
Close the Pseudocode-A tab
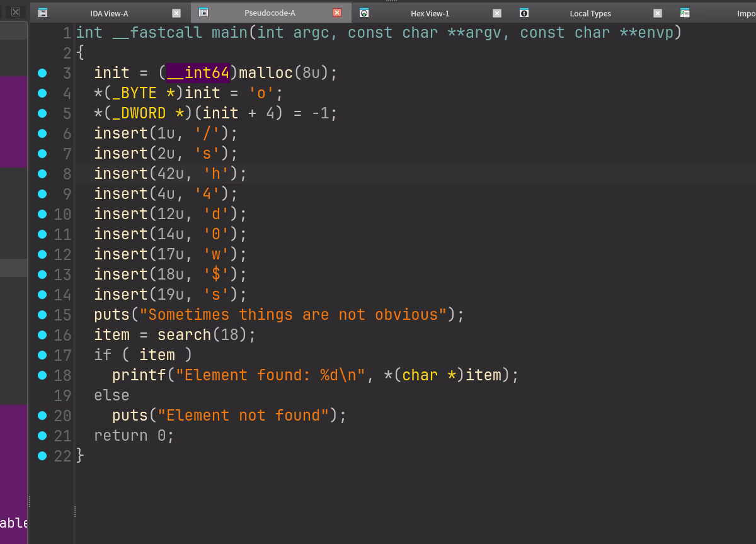point(337,12)
